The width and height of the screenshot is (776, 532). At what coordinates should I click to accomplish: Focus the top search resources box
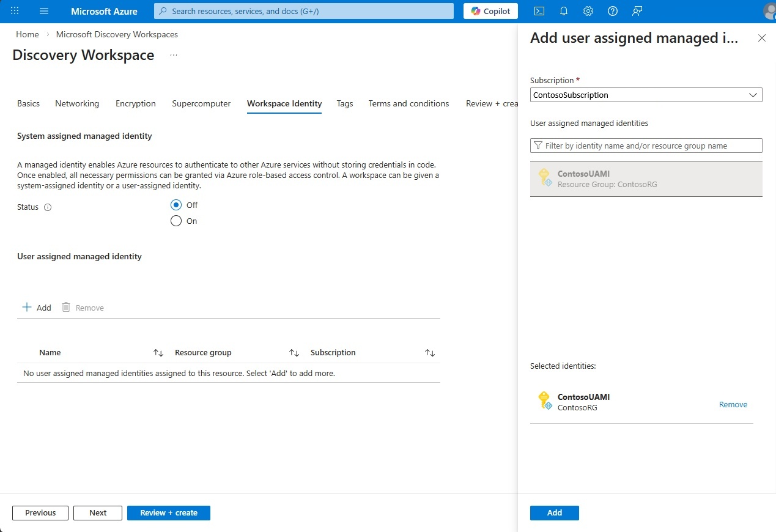coord(304,11)
